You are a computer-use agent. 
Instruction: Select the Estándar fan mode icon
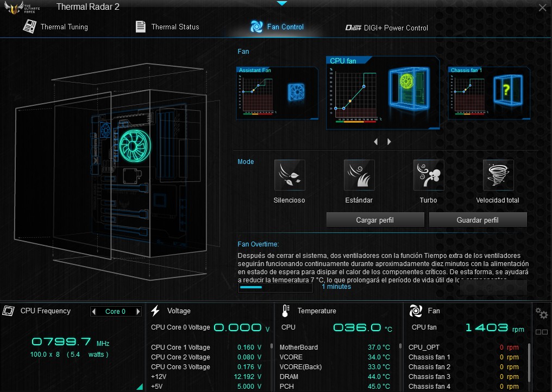click(359, 175)
